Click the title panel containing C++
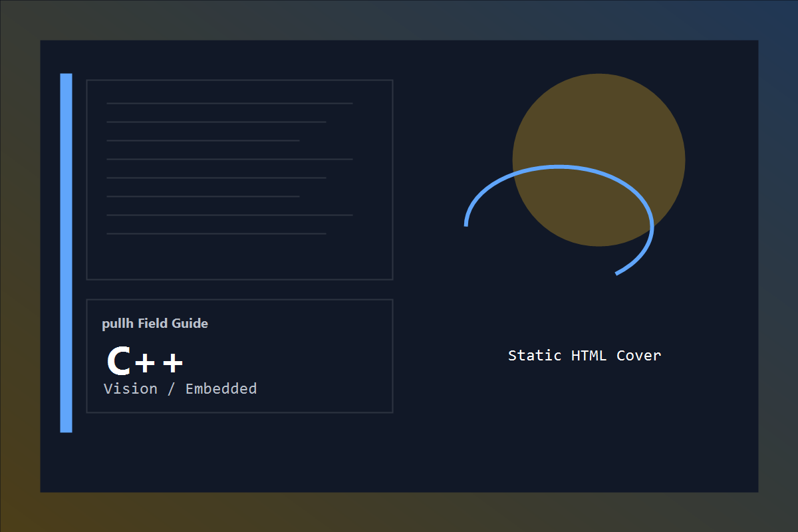Viewport: 798px width, 532px height. (239, 356)
